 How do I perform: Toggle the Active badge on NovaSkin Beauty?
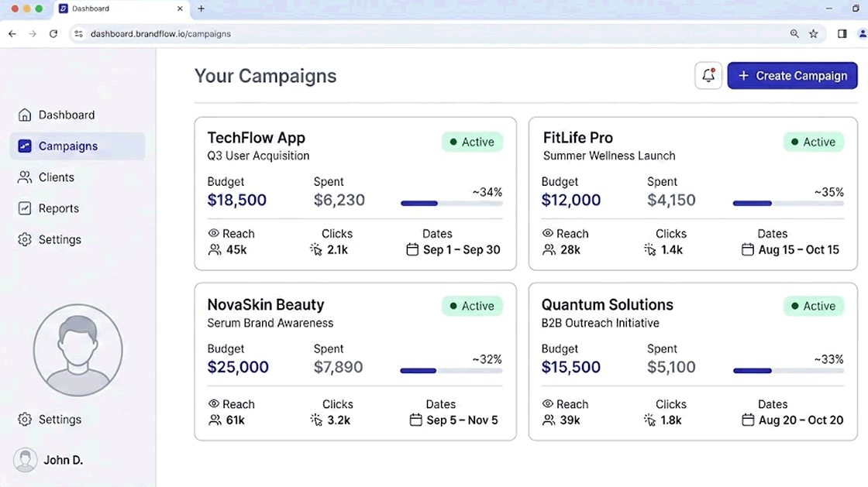[472, 306]
